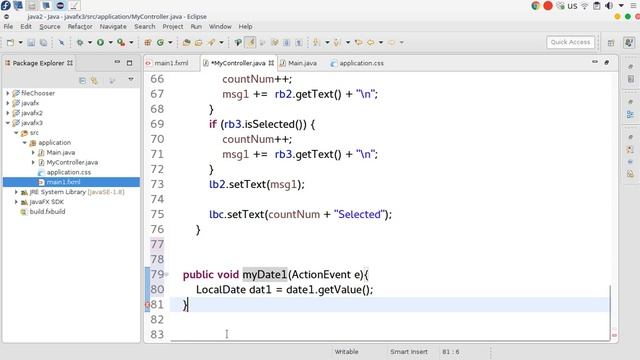Click the myDate1 method name
The height and width of the screenshot is (360, 640).
pyautogui.click(x=265, y=275)
